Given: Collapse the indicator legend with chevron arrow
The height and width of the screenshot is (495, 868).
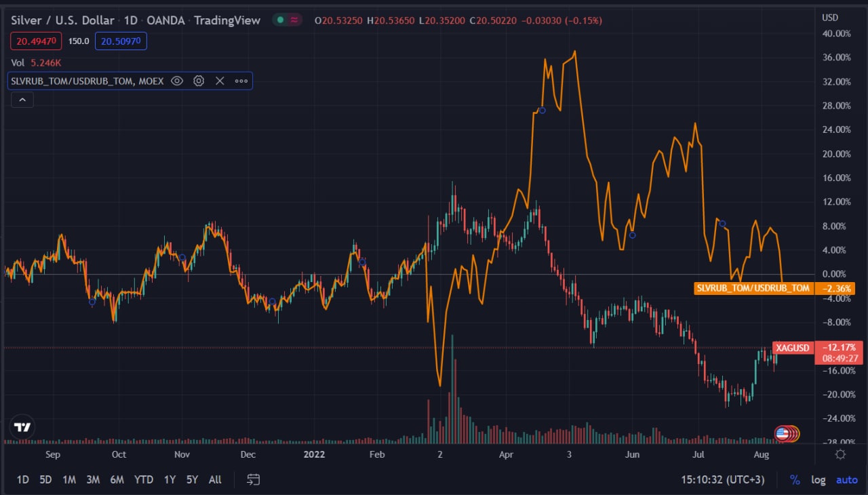Looking at the screenshot, I should click(x=22, y=100).
